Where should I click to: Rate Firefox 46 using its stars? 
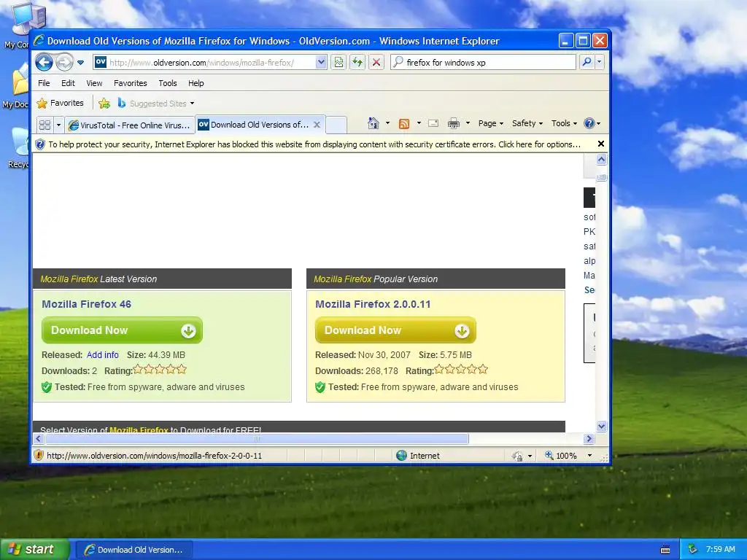point(160,369)
